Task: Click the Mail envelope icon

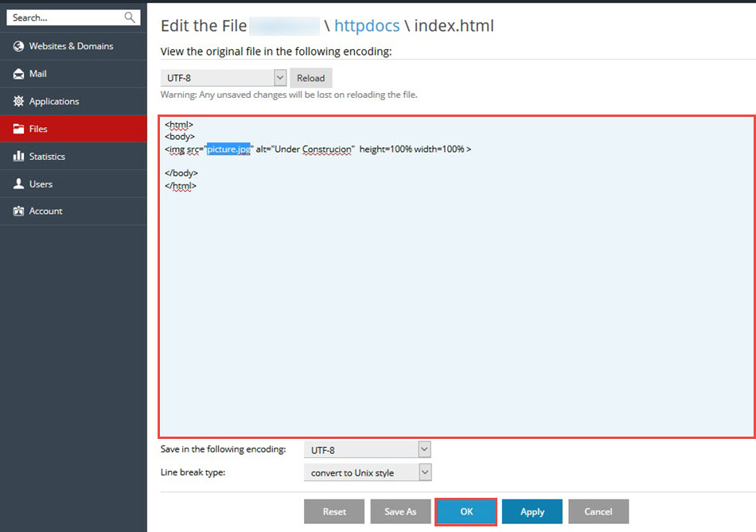Action: tap(18, 74)
